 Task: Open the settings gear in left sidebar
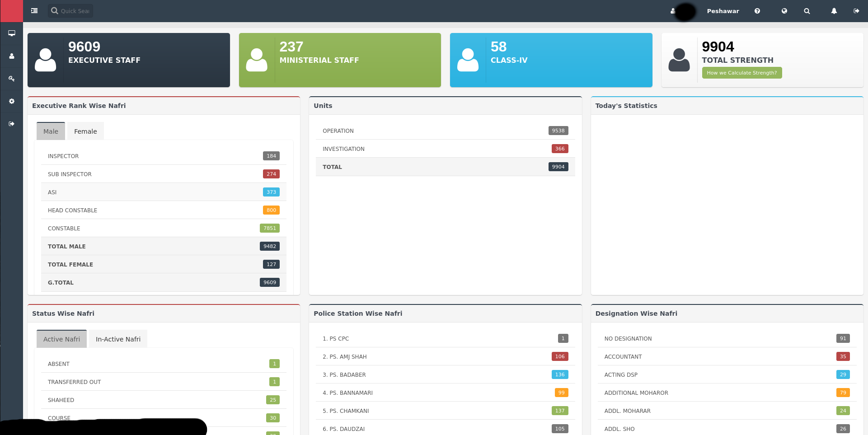(x=12, y=101)
